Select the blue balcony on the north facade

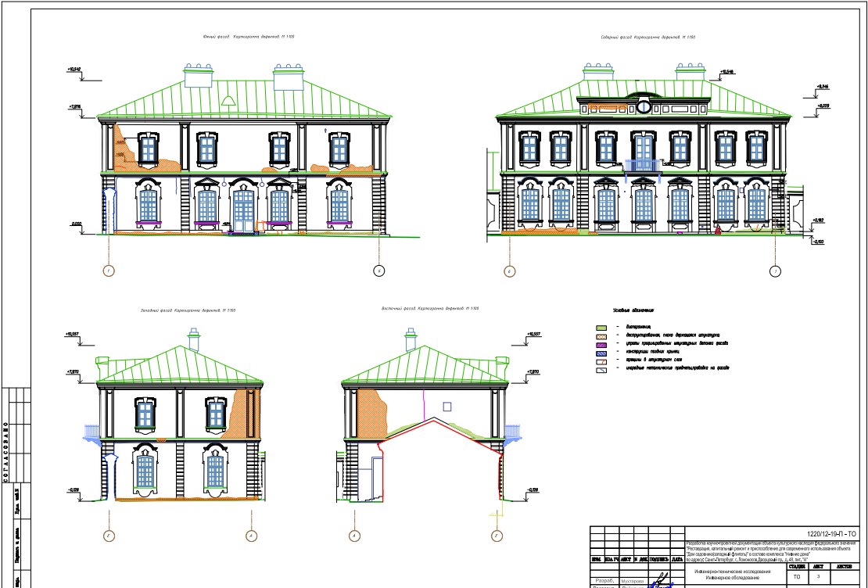(643, 166)
